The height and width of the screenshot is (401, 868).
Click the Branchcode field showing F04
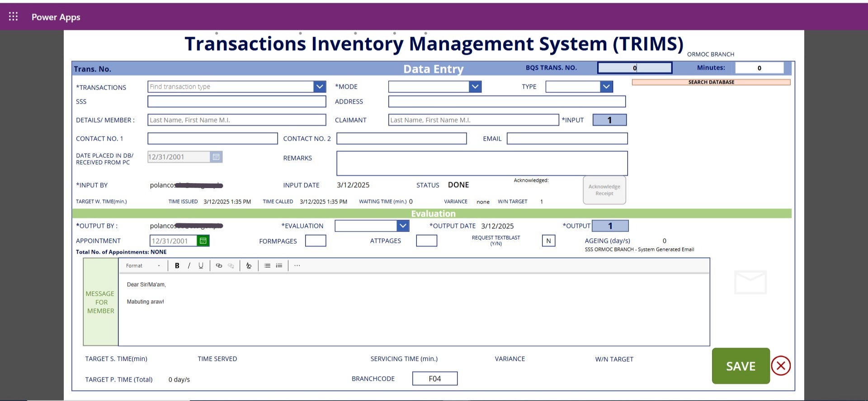(x=435, y=378)
